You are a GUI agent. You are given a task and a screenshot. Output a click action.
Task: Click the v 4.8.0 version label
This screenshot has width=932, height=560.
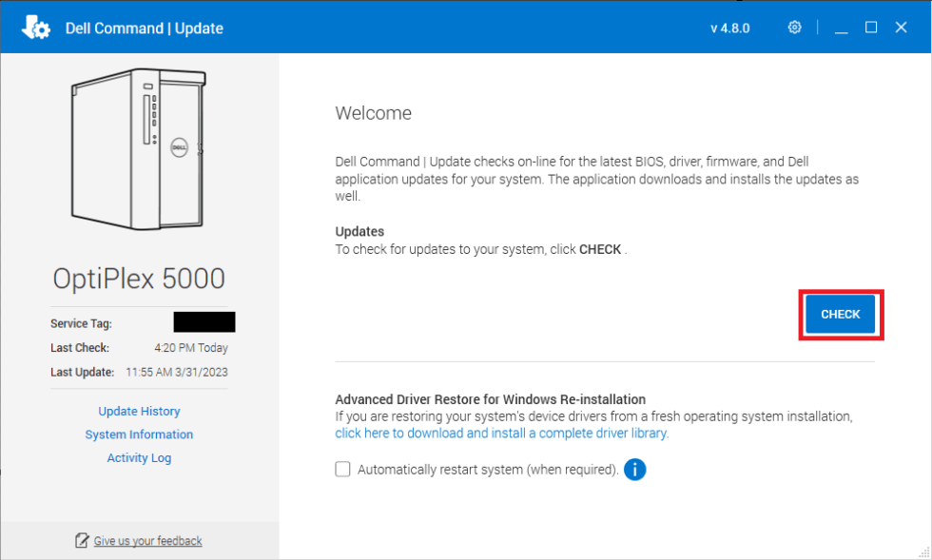click(x=730, y=28)
